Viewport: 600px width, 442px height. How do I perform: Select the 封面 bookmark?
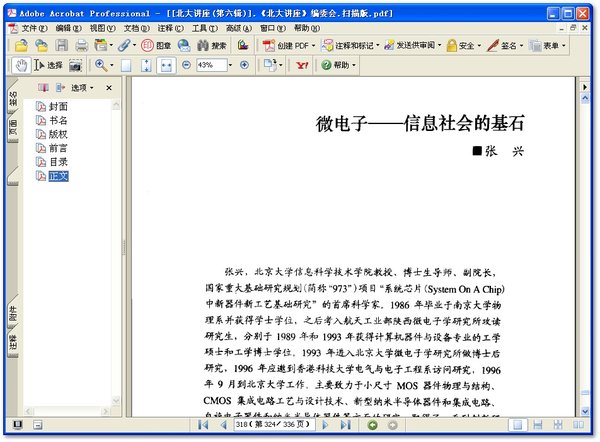58,106
